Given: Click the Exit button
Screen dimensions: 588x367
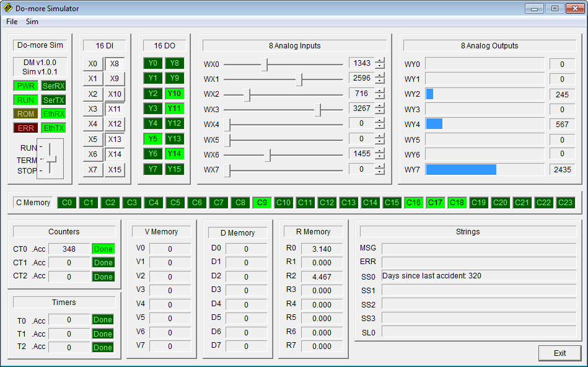Looking at the screenshot, I should coord(559,353).
